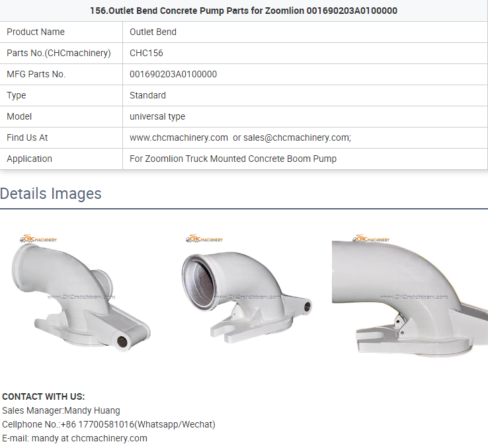Open the www.chcmachinery.com website link
Viewport: 488px width, 448px height.
click(179, 137)
